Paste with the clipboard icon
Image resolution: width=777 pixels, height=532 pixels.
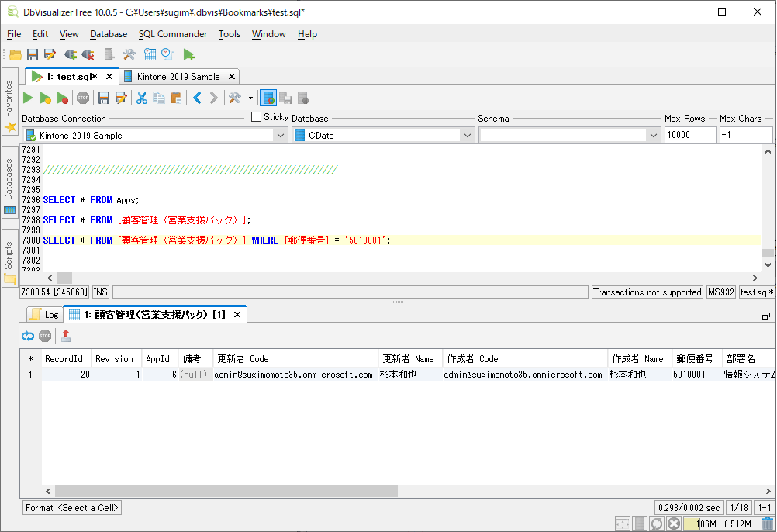(176, 98)
